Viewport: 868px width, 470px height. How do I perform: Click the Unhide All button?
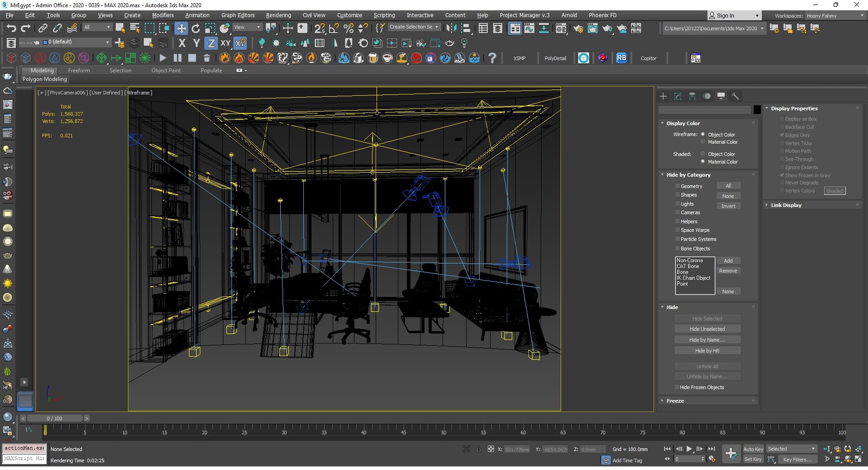(x=707, y=366)
